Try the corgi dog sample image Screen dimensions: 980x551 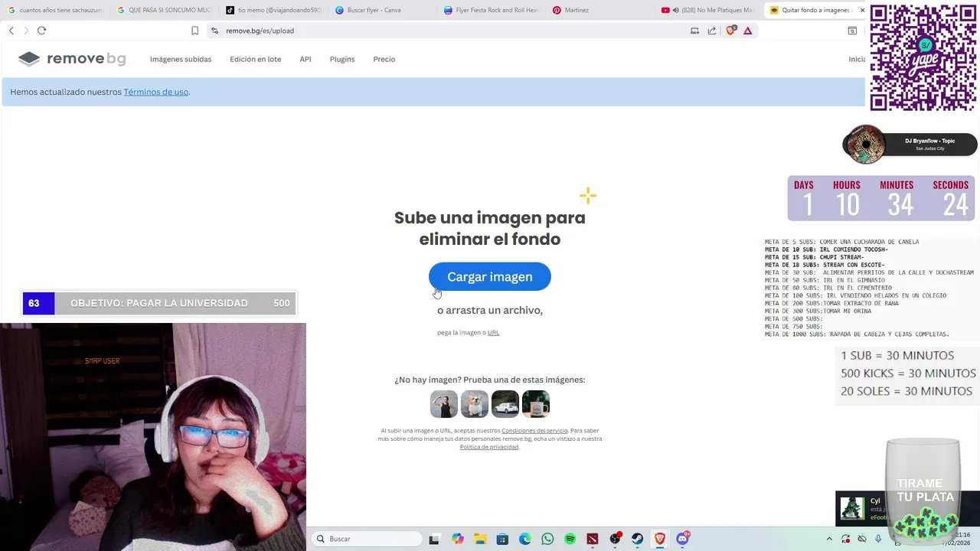[x=475, y=404]
